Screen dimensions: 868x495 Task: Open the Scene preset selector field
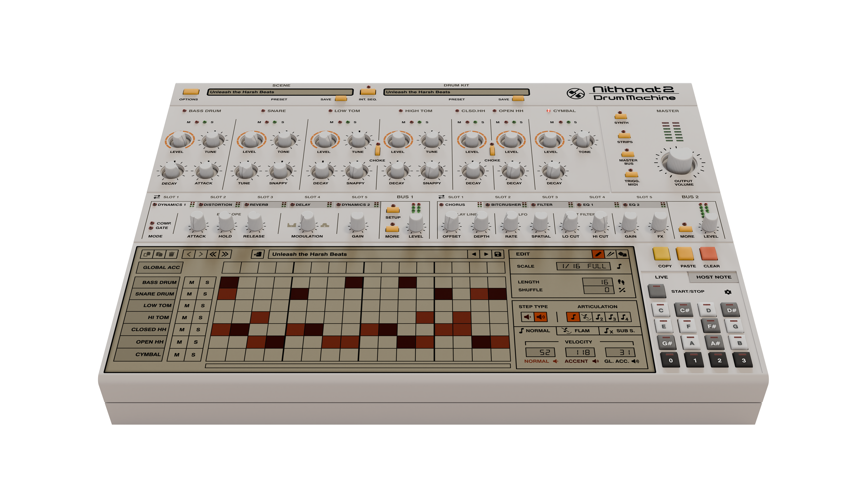click(280, 92)
